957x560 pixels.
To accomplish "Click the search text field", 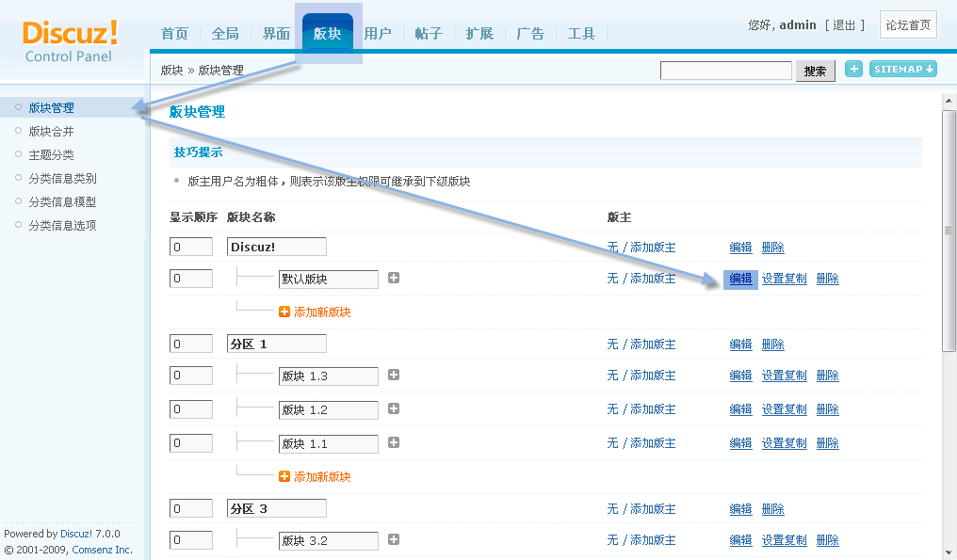I will [725, 71].
